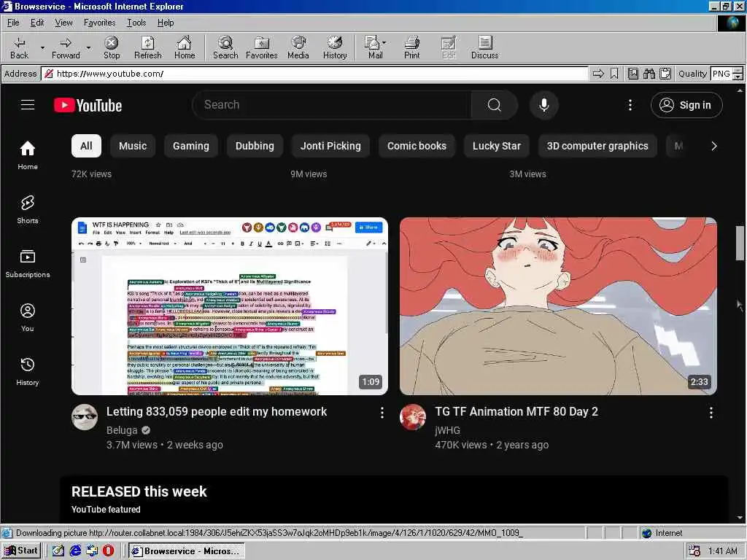Viewport: 747px width, 560px height.
Task: Click the Beluga channel avatar
Action: (85, 417)
